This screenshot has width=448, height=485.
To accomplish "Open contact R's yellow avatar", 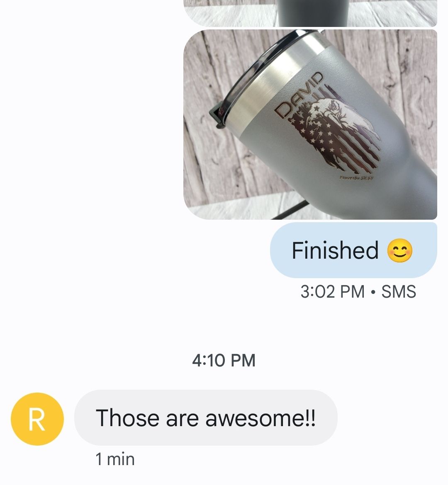I will click(37, 419).
